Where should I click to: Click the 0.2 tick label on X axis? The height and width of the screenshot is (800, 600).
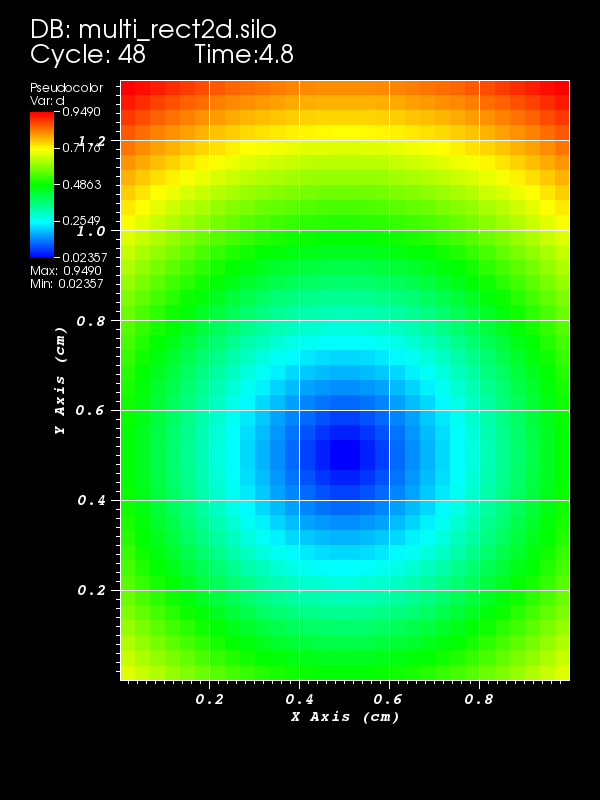coord(209,700)
